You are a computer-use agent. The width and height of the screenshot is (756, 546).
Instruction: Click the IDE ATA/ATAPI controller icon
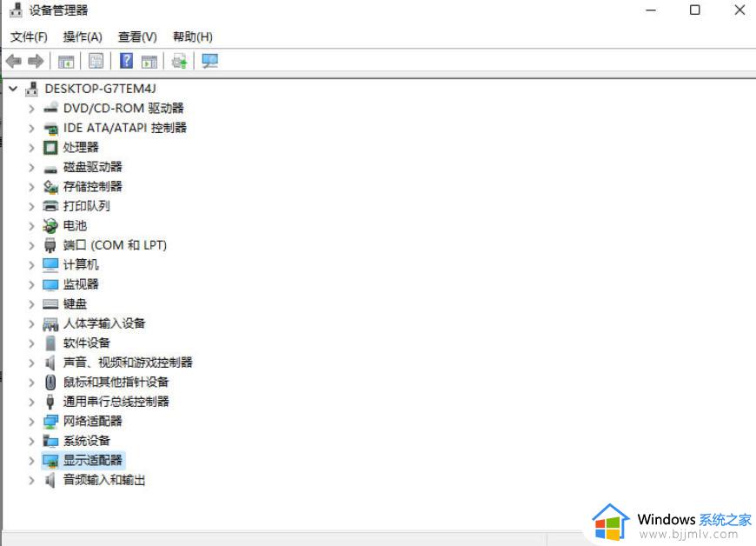pos(50,129)
